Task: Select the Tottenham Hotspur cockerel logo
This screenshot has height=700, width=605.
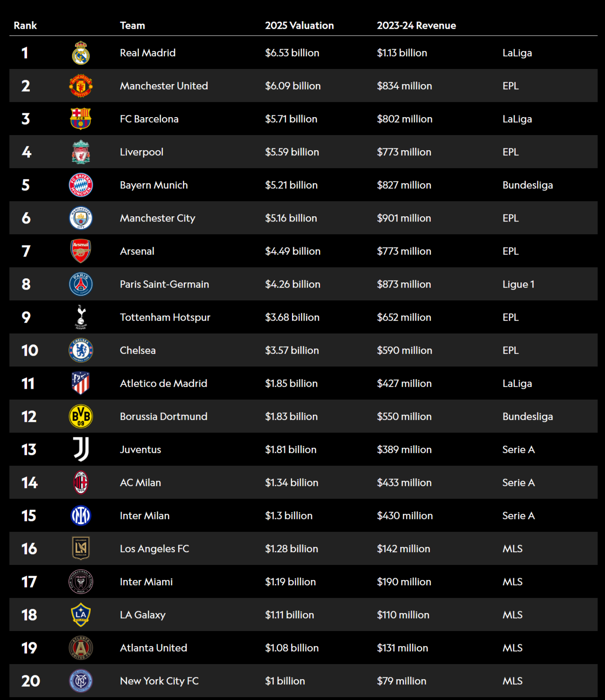Action: 81,317
